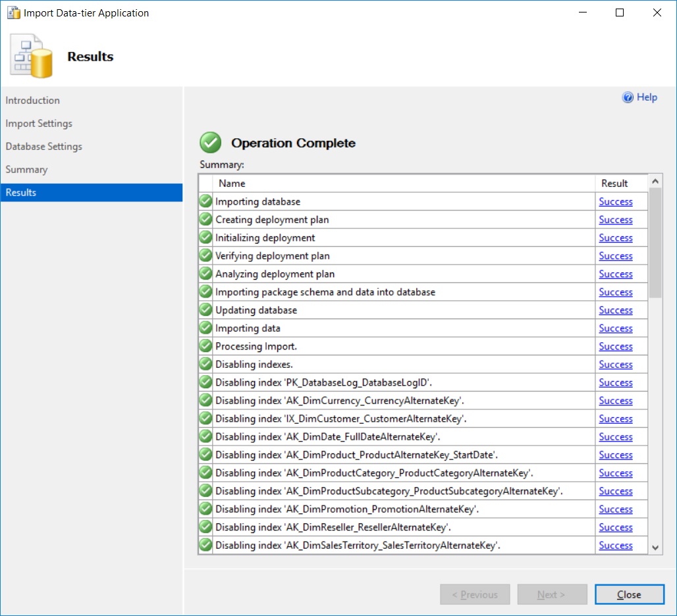Select the 'Importing package schema and data into database' text

tap(325, 292)
